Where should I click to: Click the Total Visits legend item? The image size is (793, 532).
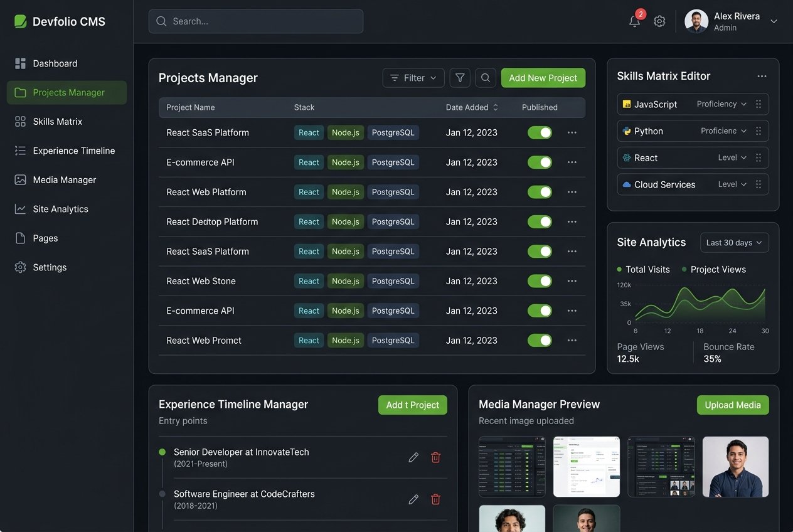point(643,269)
